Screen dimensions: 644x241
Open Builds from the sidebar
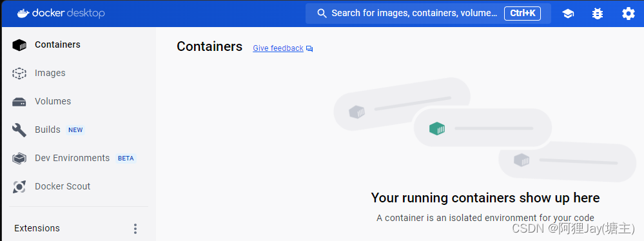coord(48,130)
